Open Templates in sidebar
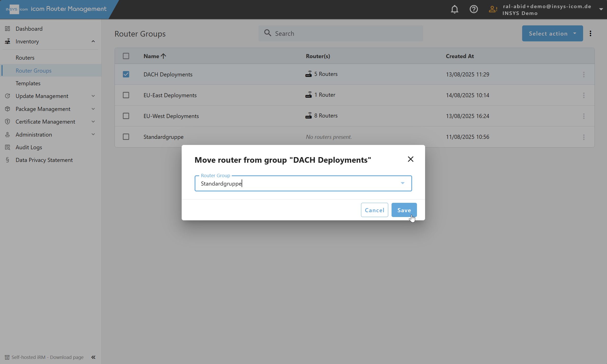This screenshot has width=607, height=364. click(x=28, y=83)
